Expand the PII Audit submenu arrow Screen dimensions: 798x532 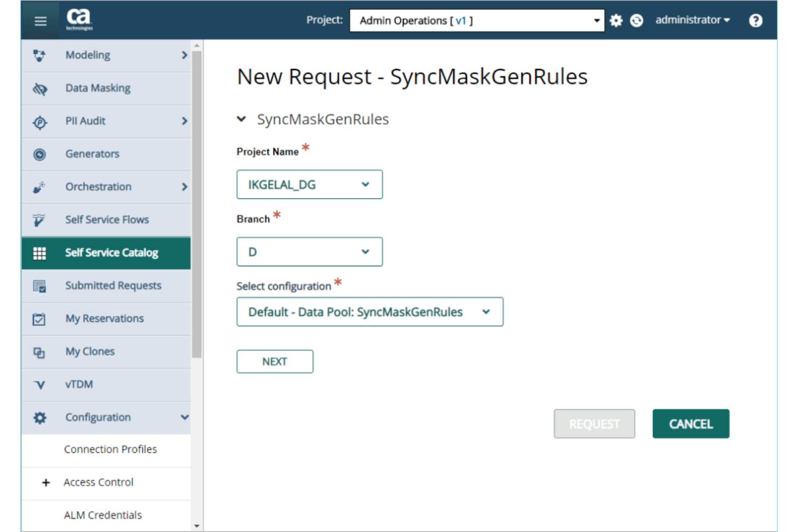[184, 121]
